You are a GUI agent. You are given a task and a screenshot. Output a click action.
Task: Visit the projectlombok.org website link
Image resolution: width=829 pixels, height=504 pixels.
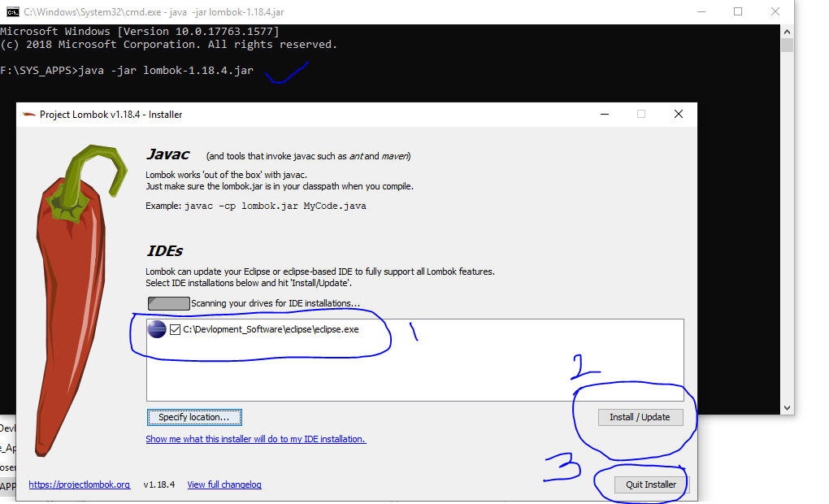click(78, 484)
